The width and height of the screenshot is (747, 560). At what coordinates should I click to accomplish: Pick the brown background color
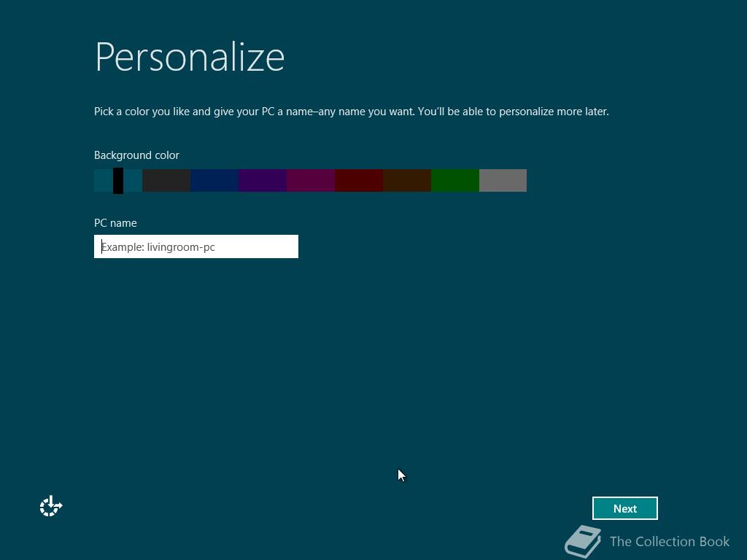[x=407, y=181]
